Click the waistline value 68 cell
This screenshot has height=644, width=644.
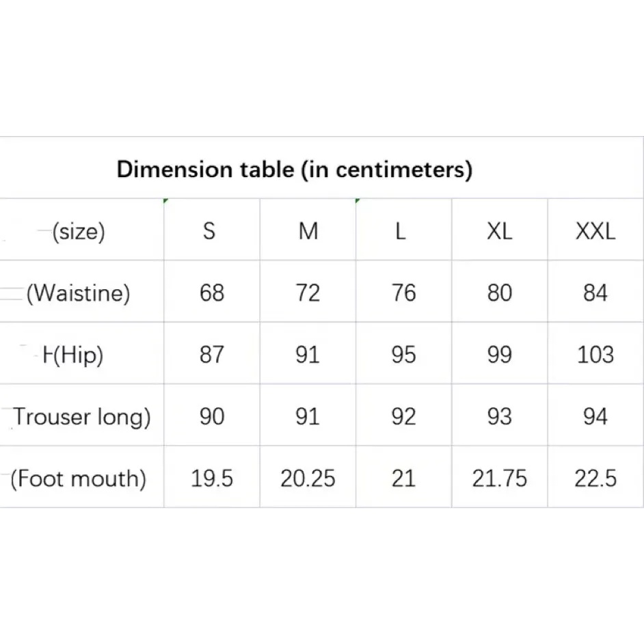[x=212, y=293]
